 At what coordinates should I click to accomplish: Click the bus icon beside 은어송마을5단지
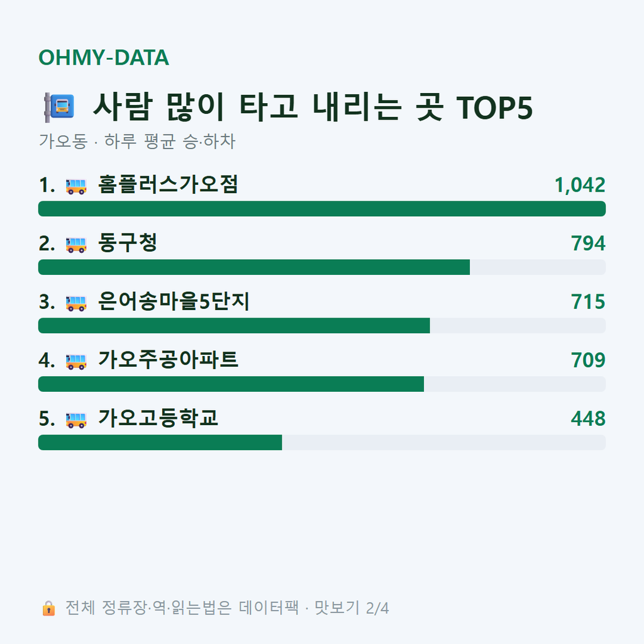coord(76,303)
